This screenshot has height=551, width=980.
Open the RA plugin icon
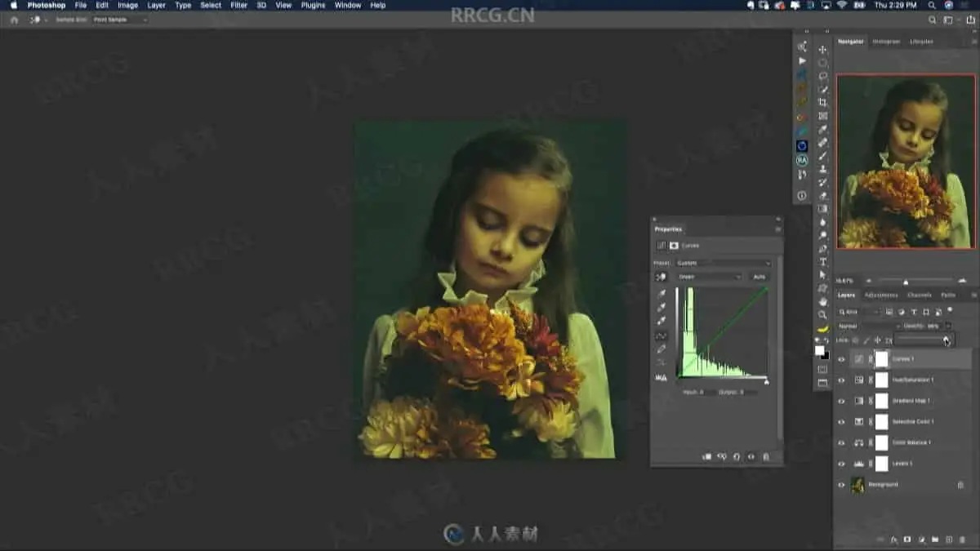tap(802, 160)
